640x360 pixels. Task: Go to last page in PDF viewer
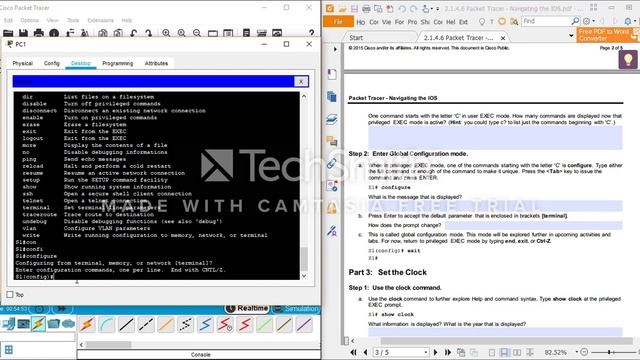pos(448,352)
